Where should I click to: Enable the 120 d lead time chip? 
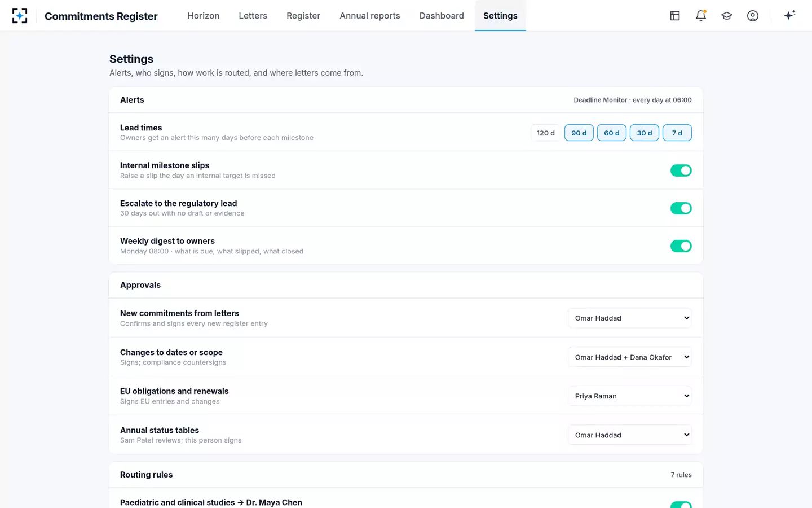pos(546,133)
